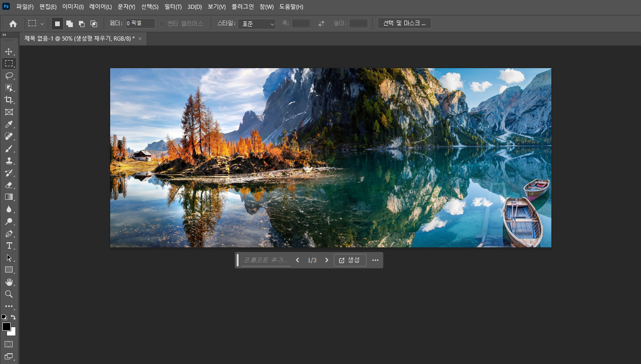
Task: Set the foreground color swatch
Action: (7, 327)
